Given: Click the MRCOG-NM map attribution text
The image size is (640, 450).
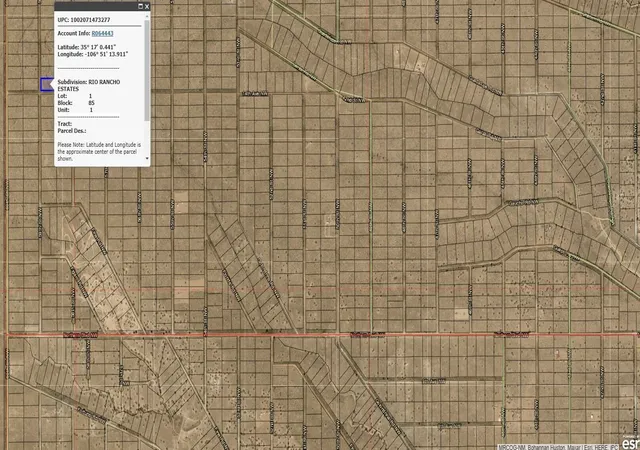Looking at the screenshot, I should (x=558, y=447).
